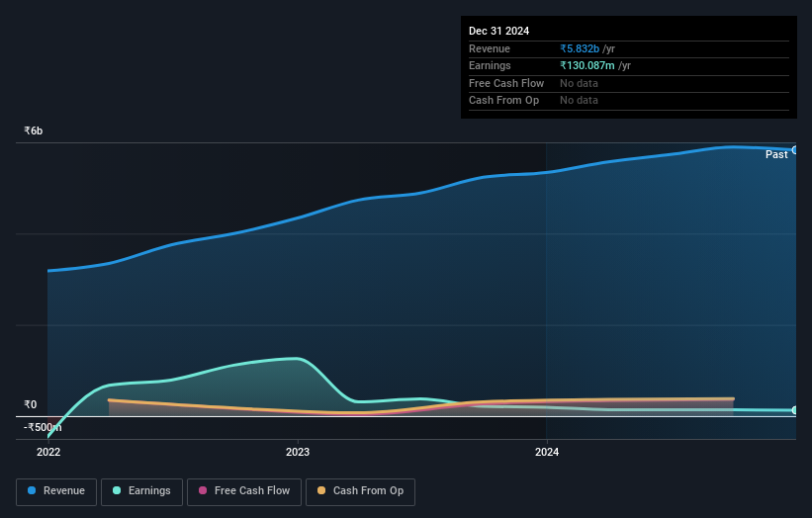Click the ₹130.087m earnings value in tooltip
Screen dimensions: 812x518
[587, 65]
